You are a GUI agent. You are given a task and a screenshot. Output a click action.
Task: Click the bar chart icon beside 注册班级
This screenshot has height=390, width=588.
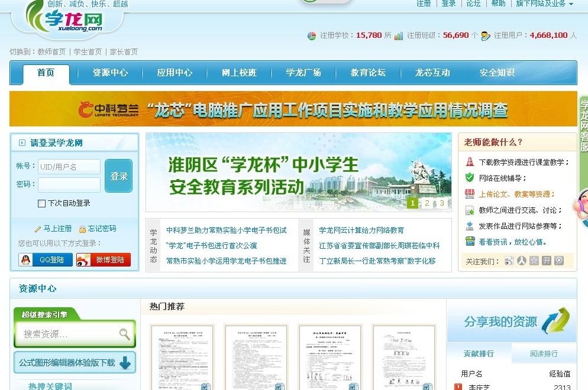(x=399, y=36)
